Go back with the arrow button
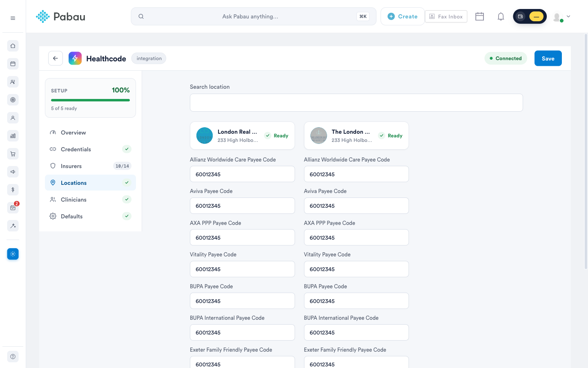 (x=56, y=58)
